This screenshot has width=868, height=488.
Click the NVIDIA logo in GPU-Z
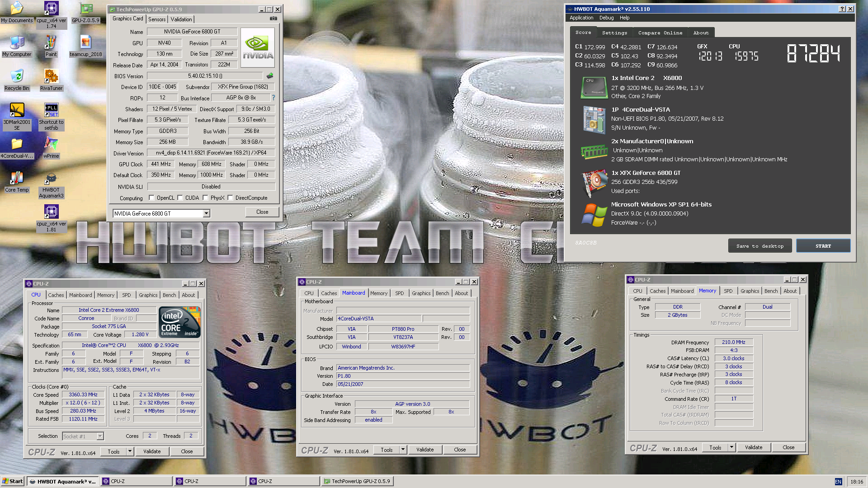click(258, 47)
